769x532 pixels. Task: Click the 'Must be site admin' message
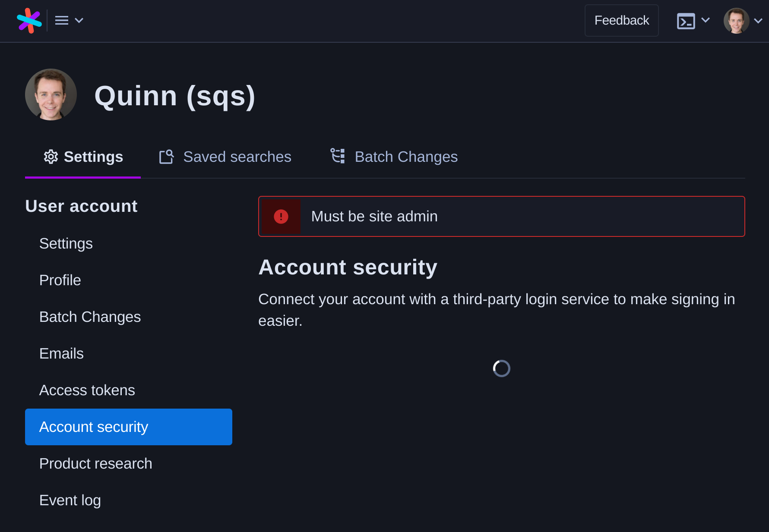point(374,216)
